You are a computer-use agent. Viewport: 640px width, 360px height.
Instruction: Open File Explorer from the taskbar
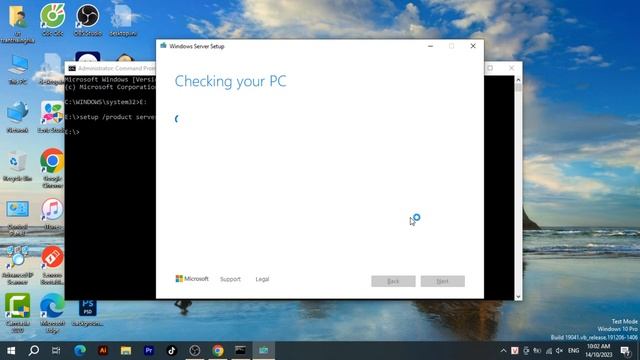[126, 351]
